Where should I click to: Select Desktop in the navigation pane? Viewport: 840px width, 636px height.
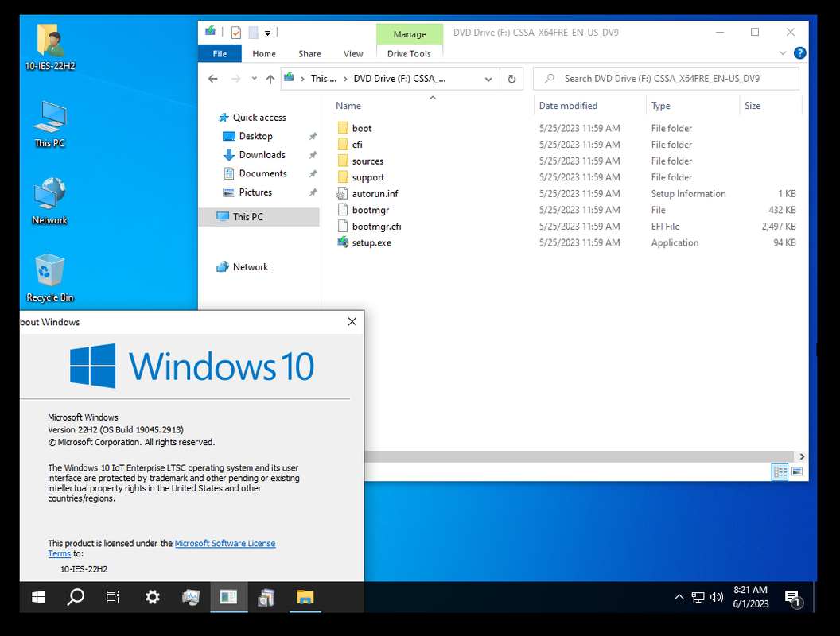(x=248, y=136)
